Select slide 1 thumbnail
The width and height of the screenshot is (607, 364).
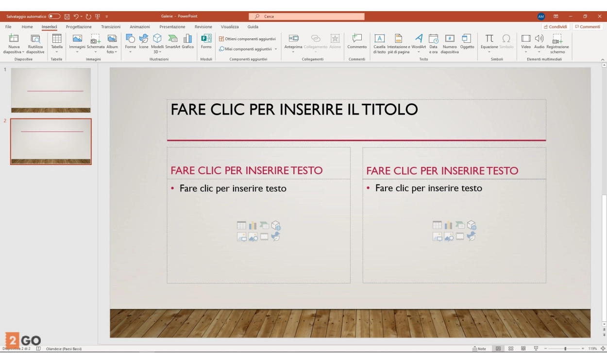(51, 90)
